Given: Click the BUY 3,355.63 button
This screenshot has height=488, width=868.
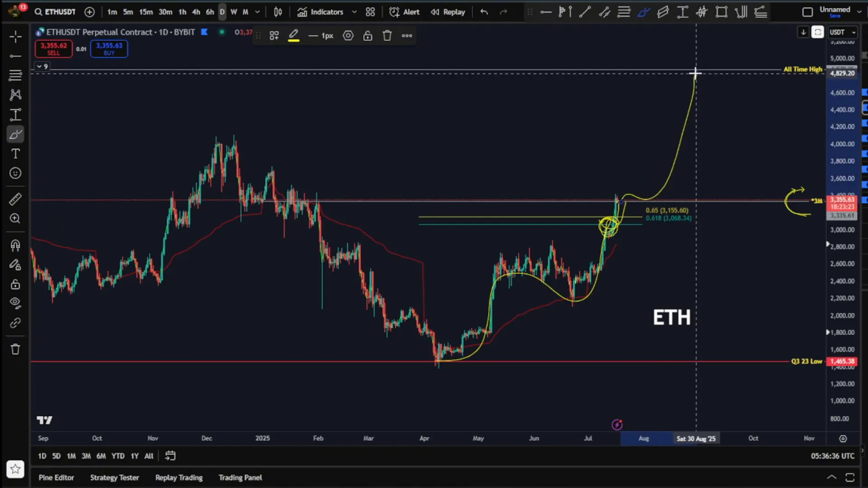Looking at the screenshot, I should (x=109, y=48).
